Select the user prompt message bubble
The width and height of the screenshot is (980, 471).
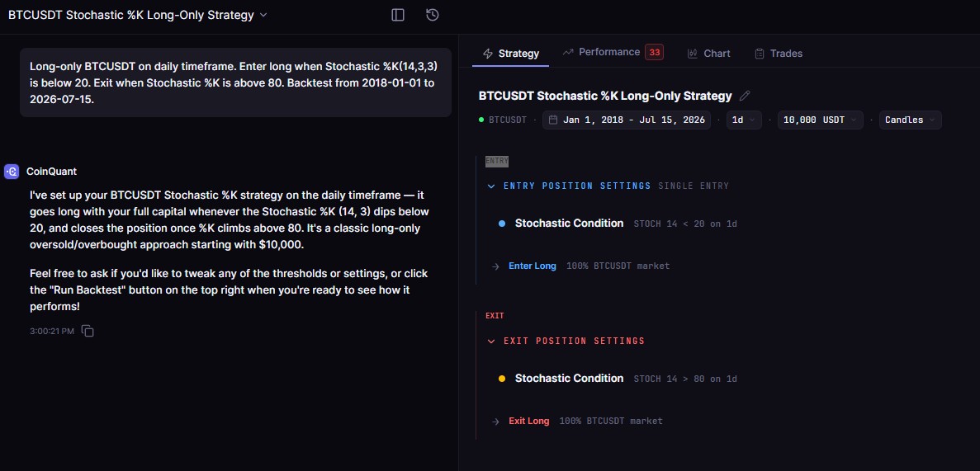pos(235,82)
